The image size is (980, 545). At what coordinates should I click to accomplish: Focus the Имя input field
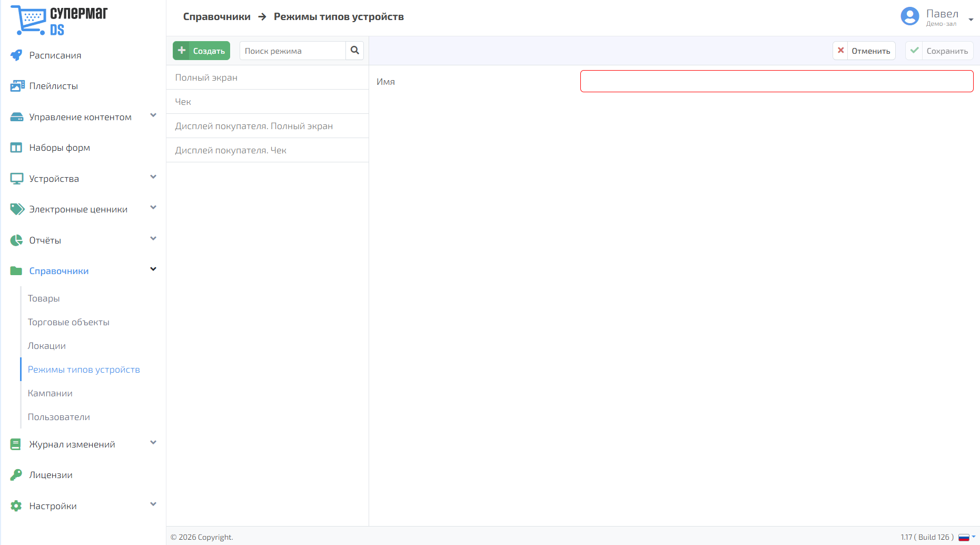coord(777,81)
